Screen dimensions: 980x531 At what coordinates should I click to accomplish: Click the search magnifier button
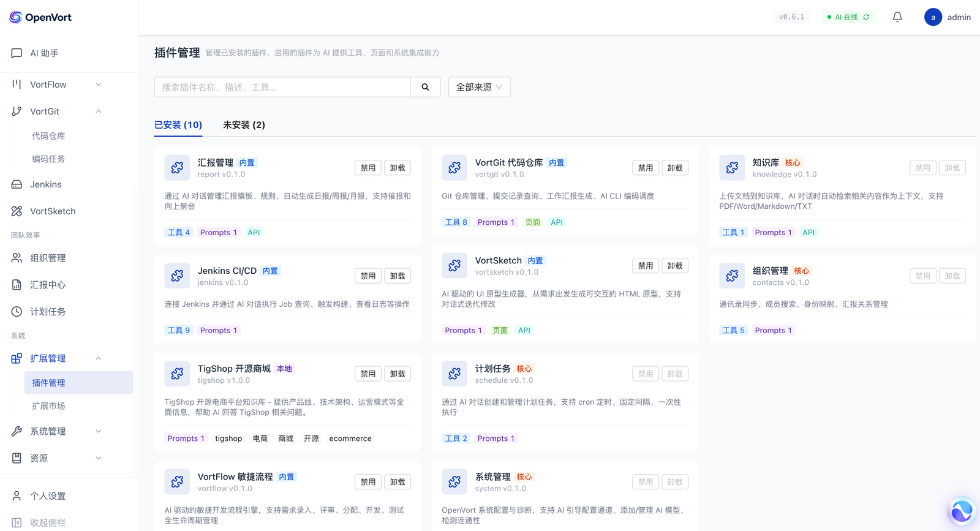pos(425,87)
